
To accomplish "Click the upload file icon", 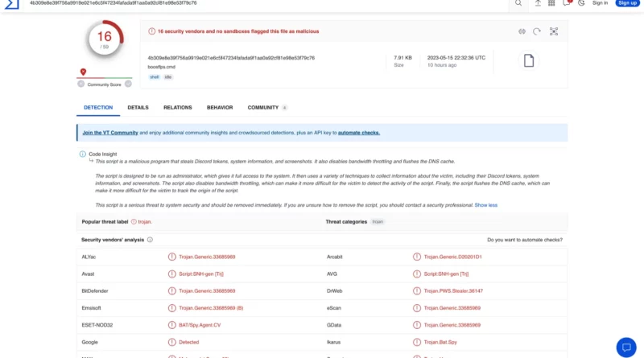I will click(x=538, y=3).
